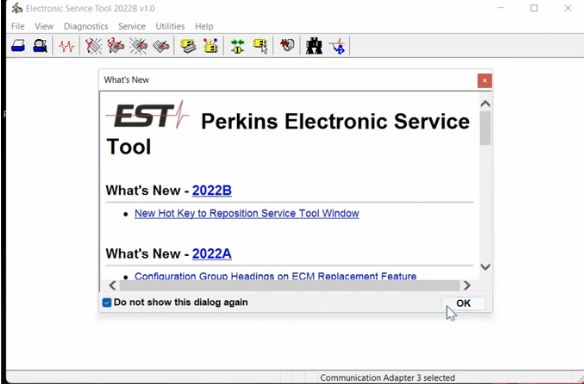
Task: Open the red waveform Status tool
Action: click(x=66, y=46)
